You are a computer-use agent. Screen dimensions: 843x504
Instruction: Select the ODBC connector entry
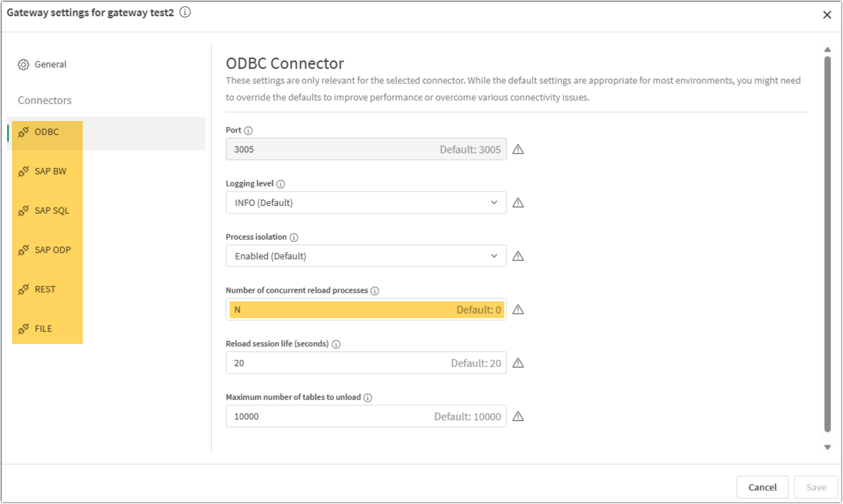click(106, 133)
